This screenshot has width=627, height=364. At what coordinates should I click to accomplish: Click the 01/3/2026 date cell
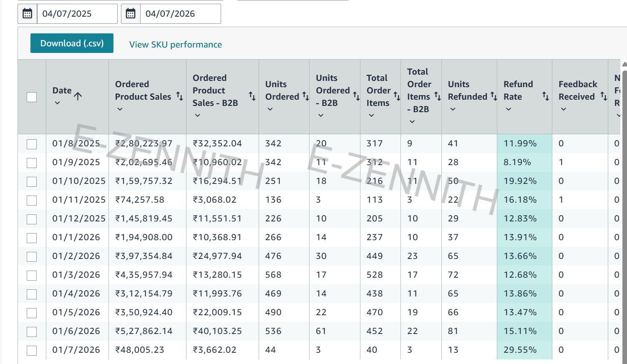[x=76, y=275]
